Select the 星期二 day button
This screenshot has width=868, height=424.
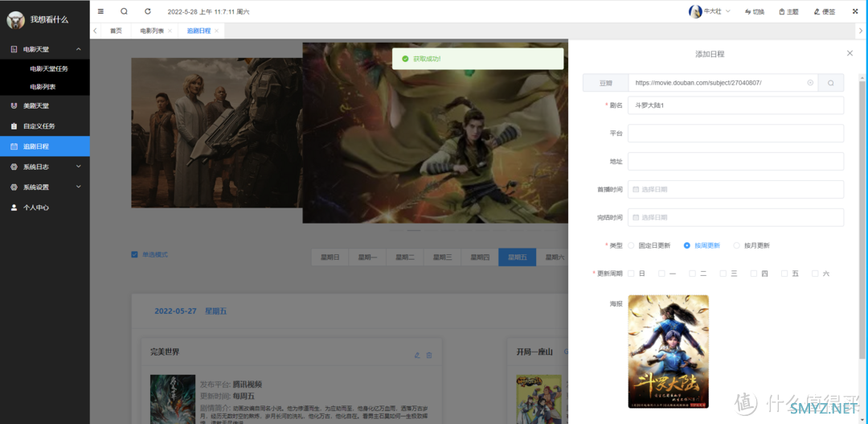405,257
